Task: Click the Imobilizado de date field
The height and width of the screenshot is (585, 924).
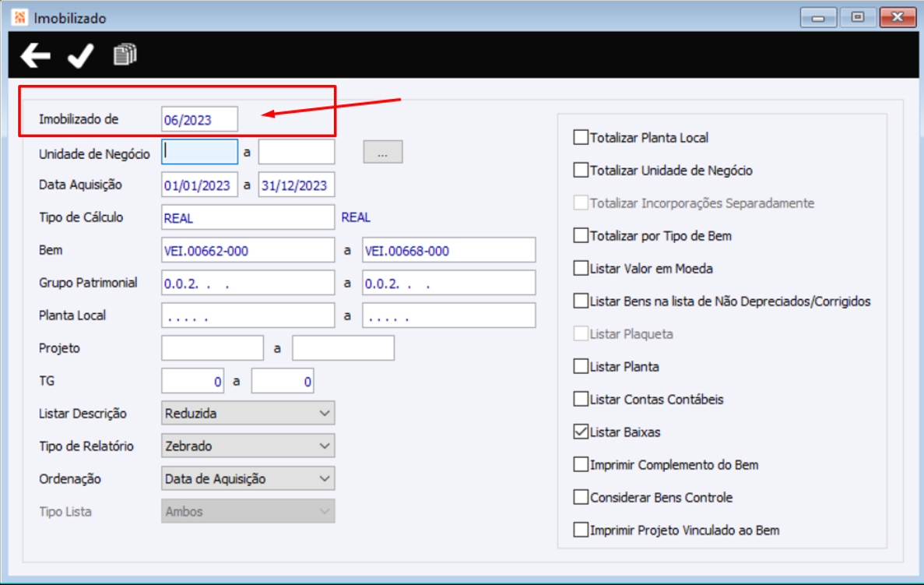Action: pyautogui.click(x=200, y=119)
